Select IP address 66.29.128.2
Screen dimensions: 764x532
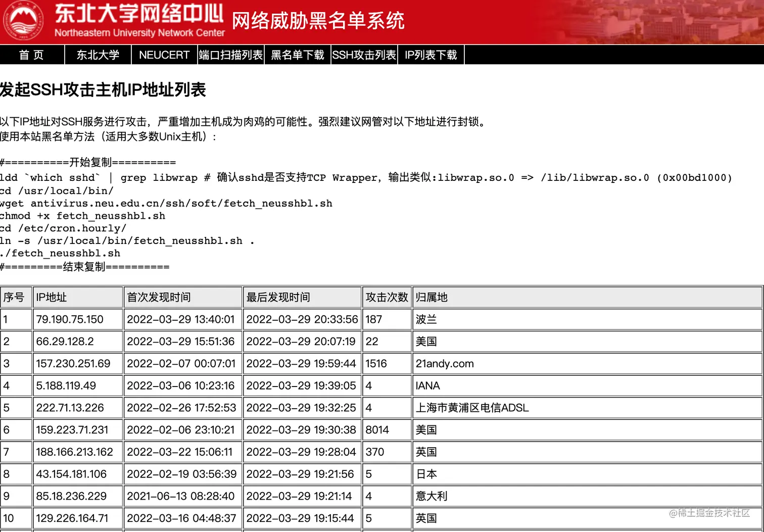[65, 342]
